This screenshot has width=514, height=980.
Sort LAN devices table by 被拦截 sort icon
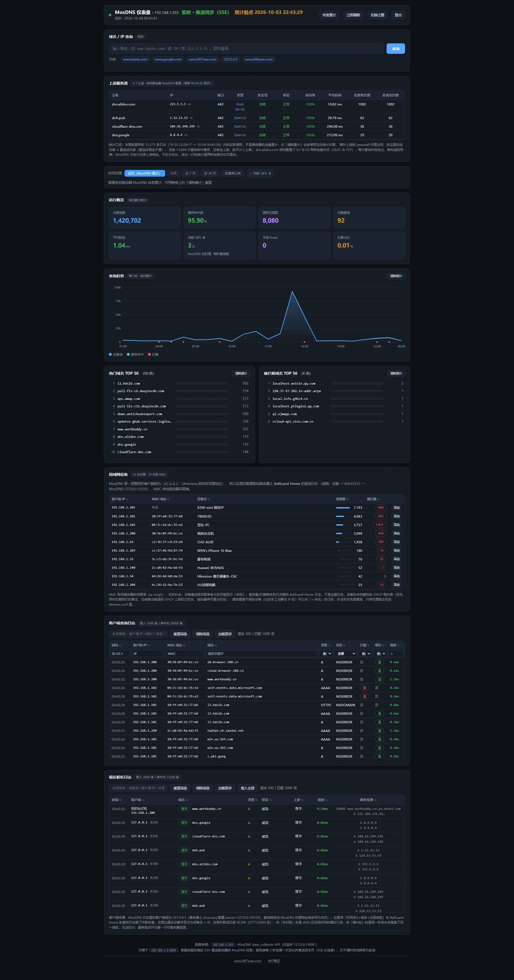coord(378,499)
